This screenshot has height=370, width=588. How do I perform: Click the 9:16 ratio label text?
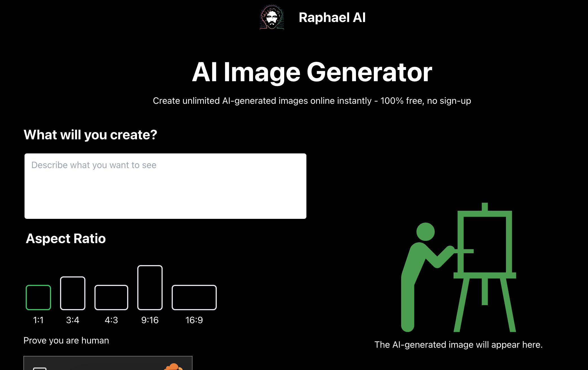pyautogui.click(x=150, y=320)
